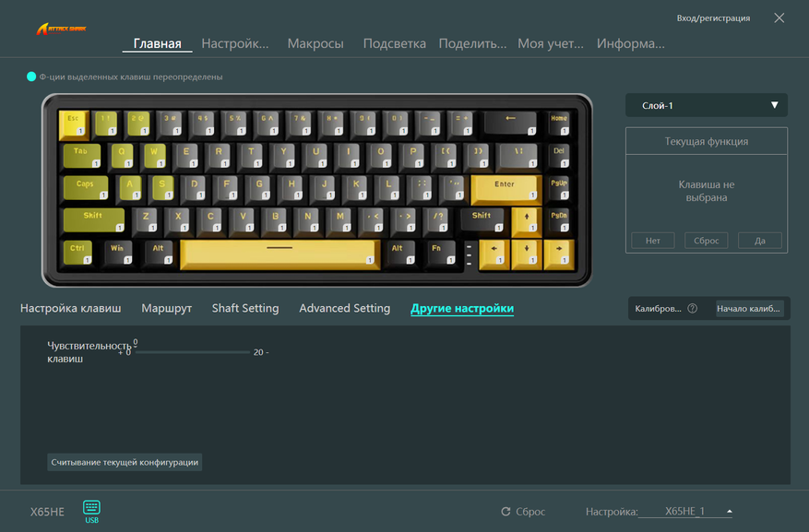Open the Слой-1 layer dropdown
Image resolution: width=809 pixels, height=532 pixels.
coord(707,105)
